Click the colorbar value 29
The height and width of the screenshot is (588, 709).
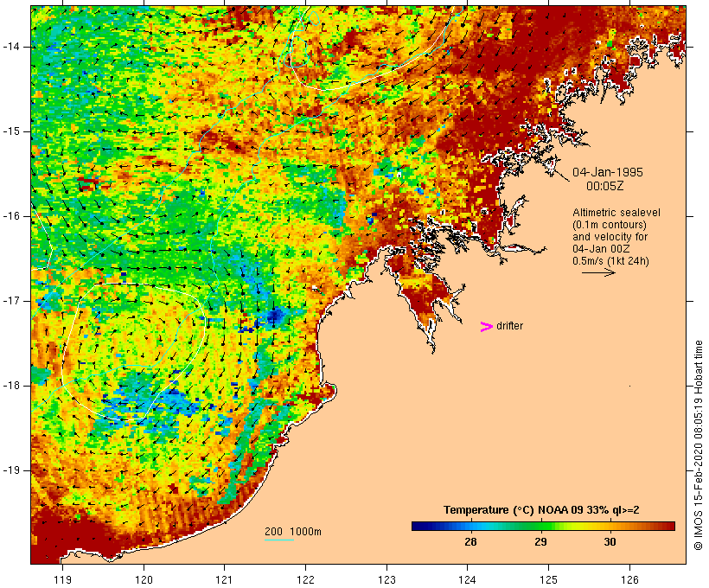click(540, 541)
